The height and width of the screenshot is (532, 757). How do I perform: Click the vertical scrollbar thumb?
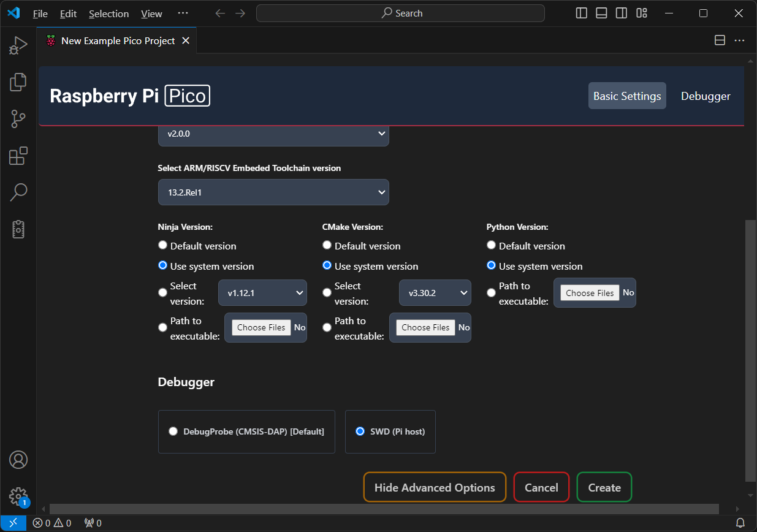coord(751,351)
